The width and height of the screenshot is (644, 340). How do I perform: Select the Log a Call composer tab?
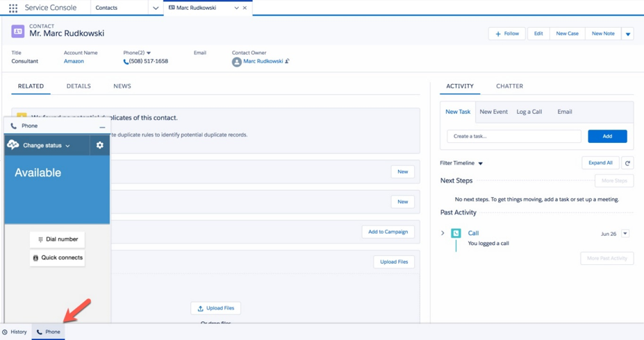pyautogui.click(x=529, y=112)
